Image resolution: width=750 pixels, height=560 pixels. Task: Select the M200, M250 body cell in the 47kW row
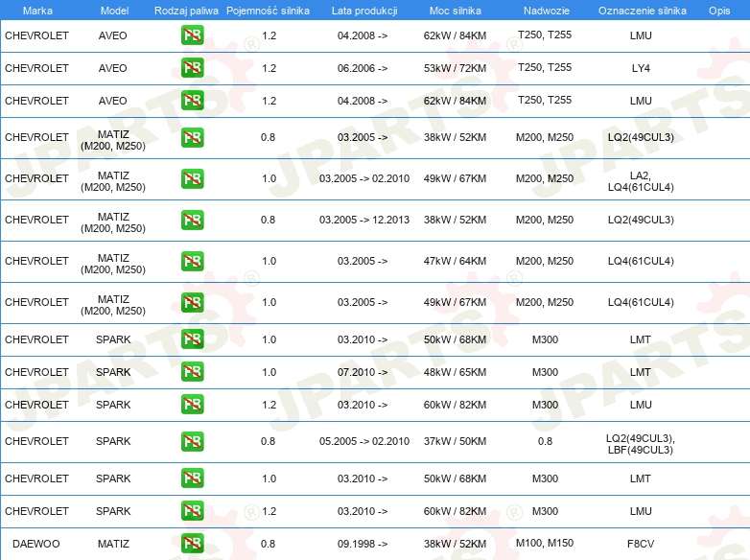click(x=545, y=261)
